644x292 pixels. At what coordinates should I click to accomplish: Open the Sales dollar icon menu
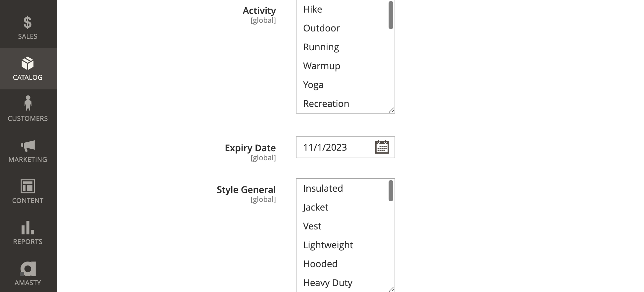pos(27,23)
